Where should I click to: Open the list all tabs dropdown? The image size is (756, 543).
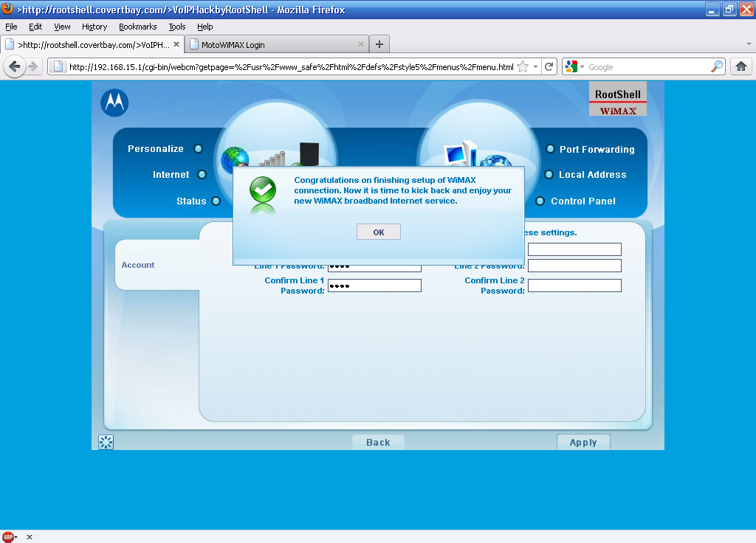click(x=749, y=44)
